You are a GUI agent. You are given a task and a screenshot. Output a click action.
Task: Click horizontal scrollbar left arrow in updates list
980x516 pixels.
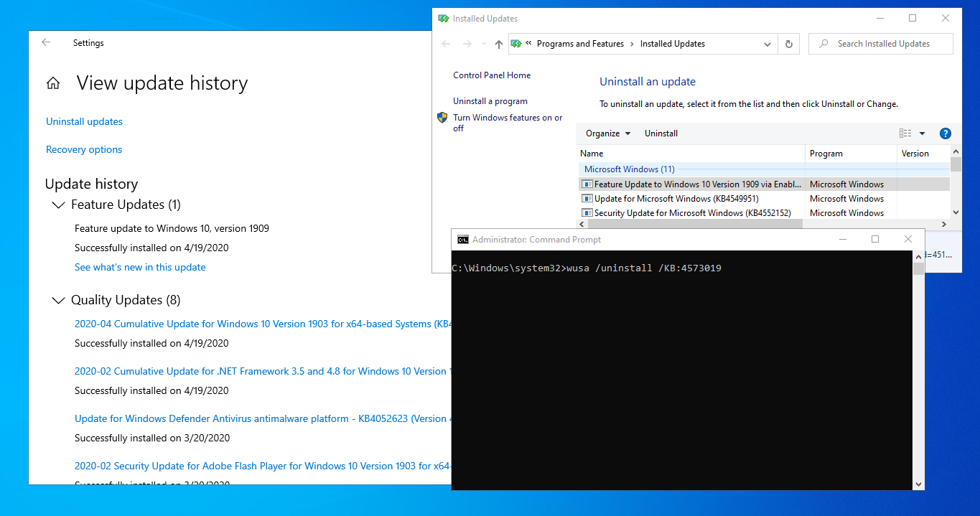582,225
